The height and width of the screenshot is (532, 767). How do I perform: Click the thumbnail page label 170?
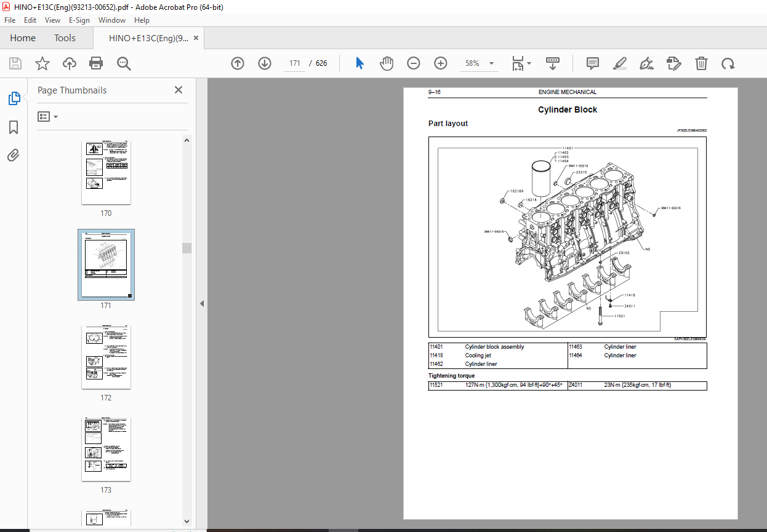pyautogui.click(x=106, y=213)
